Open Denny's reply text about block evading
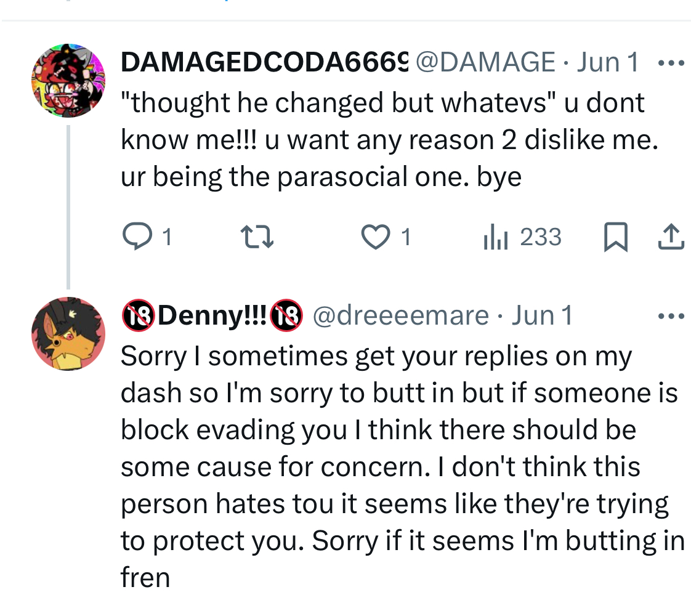691x616 pixels. coord(400,466)
